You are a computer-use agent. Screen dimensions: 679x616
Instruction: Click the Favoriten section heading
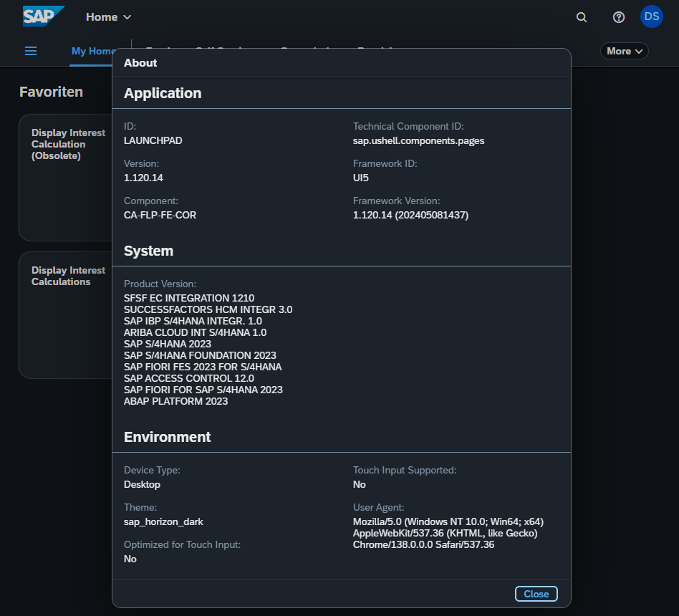click(51, 92)
